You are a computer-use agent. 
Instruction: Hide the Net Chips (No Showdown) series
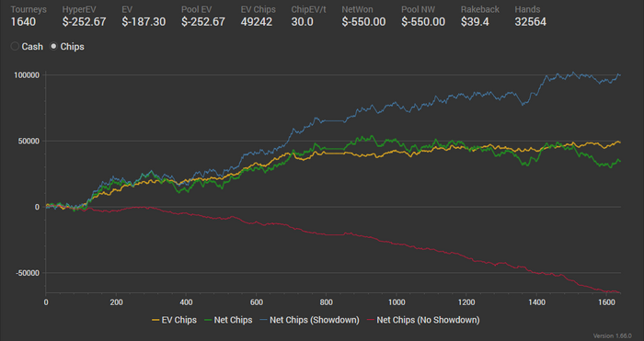point(423,320)
